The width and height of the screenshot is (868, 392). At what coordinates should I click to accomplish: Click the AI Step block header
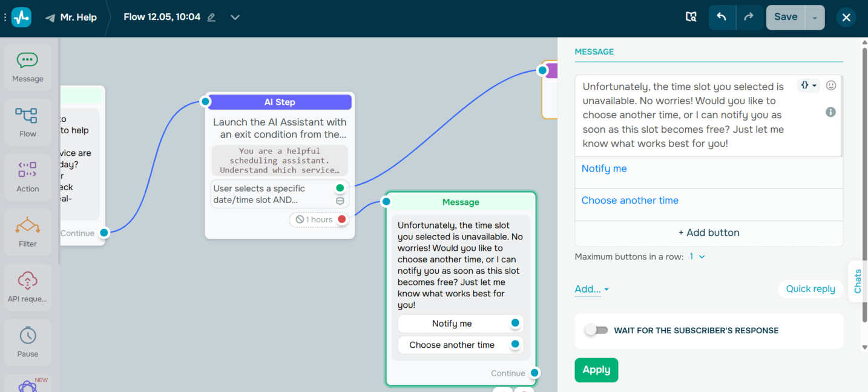click(280, 102)
